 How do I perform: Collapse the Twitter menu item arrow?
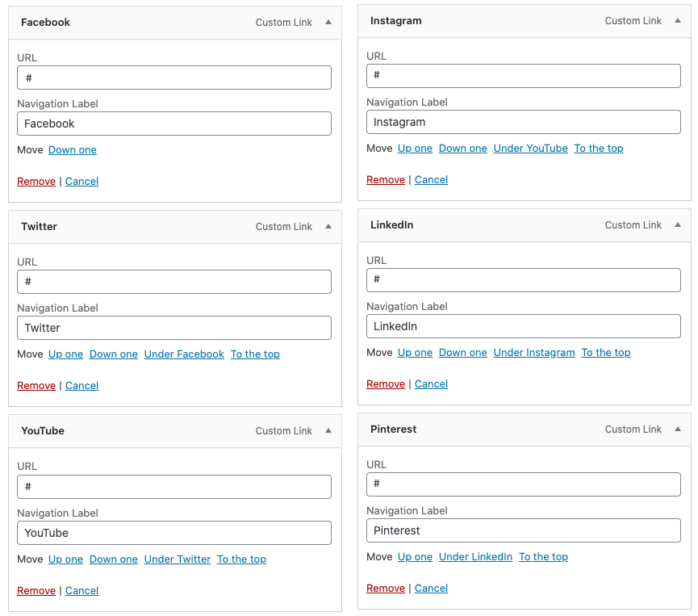pos(328,226)
